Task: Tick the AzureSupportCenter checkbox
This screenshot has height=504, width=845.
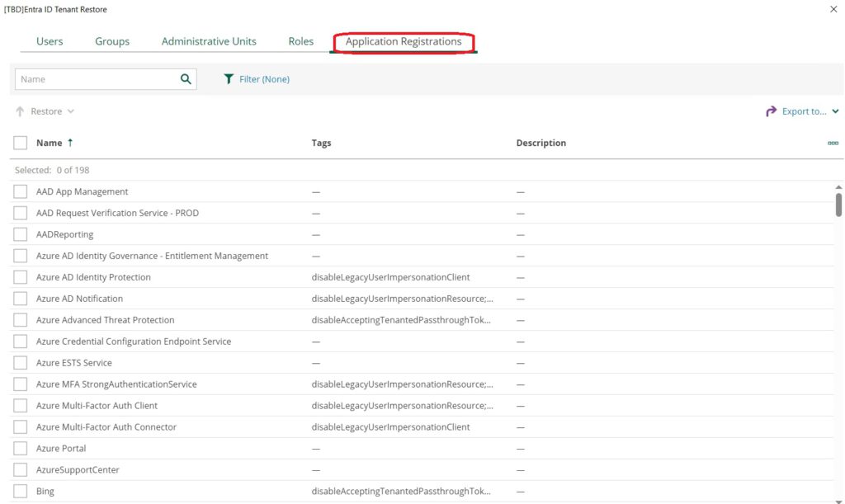Action: coord(21,469)
